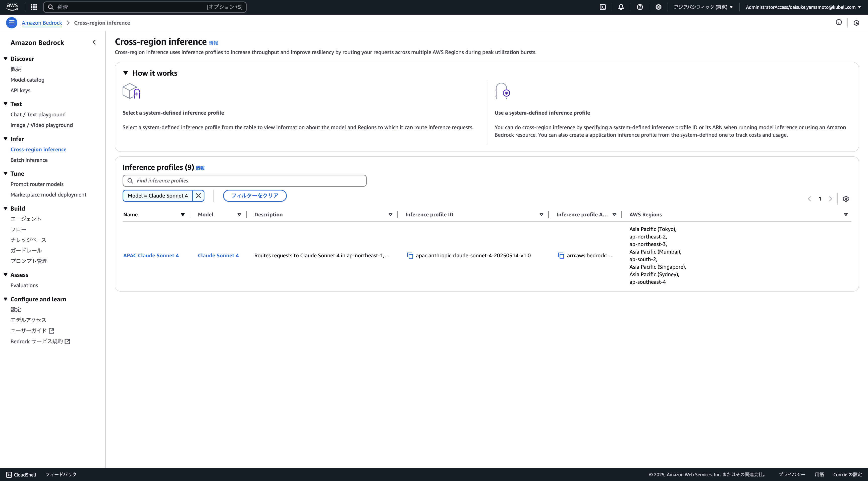Go to Batch inference page
This screenshot has width=868, height=481.
click(x=29, y=160)
